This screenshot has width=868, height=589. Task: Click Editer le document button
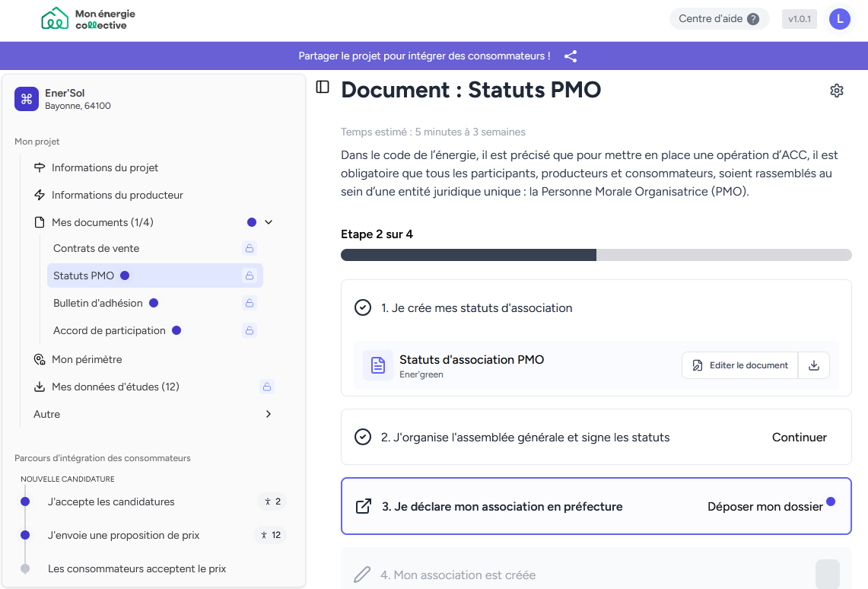coord(739,365)
